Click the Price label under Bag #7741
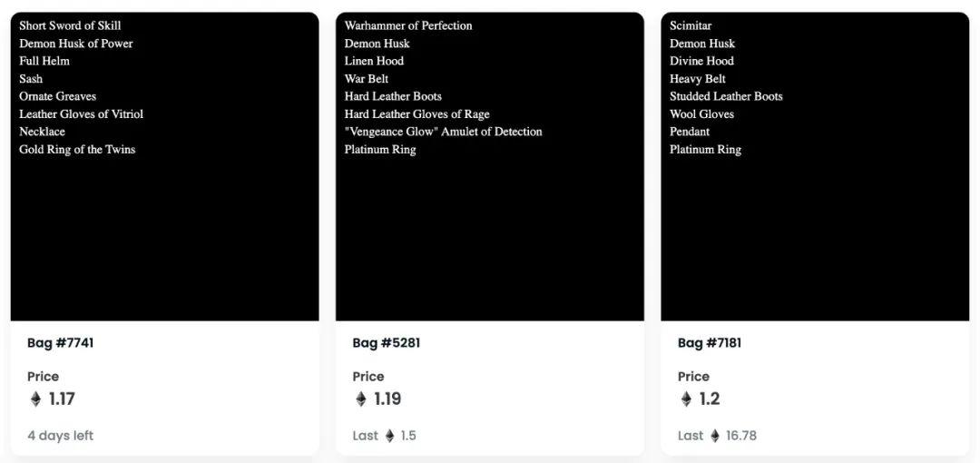Image resolution: width=980 pixels, height=463 pixels. (x=43, y=376)
